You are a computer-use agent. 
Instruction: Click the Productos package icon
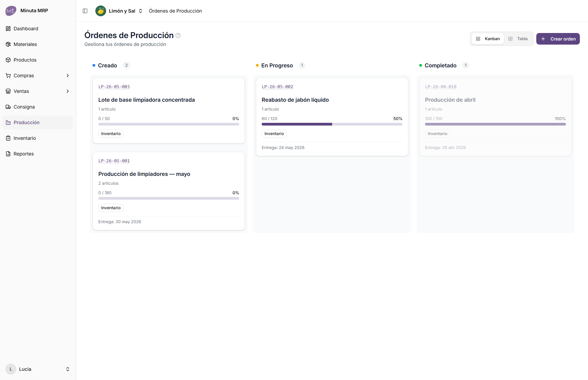tap(8, 60)
